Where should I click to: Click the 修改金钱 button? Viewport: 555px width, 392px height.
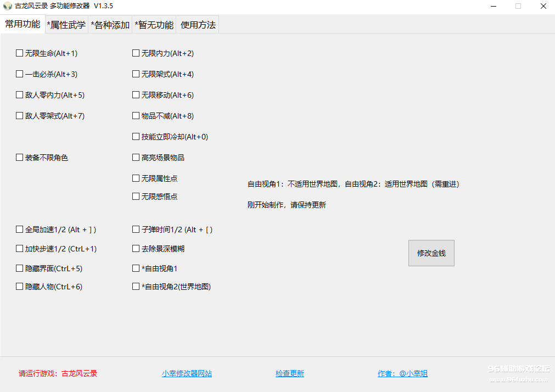click(x=431, y=253)
